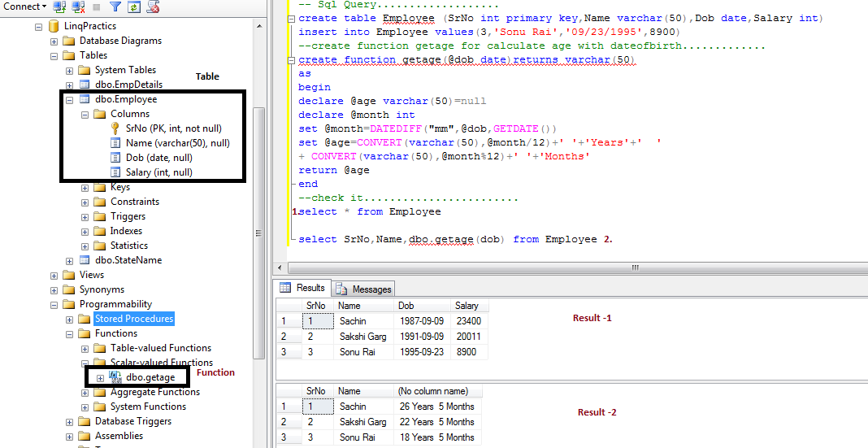Select the LinqPractics database cylinder icon

pos(54,25)
